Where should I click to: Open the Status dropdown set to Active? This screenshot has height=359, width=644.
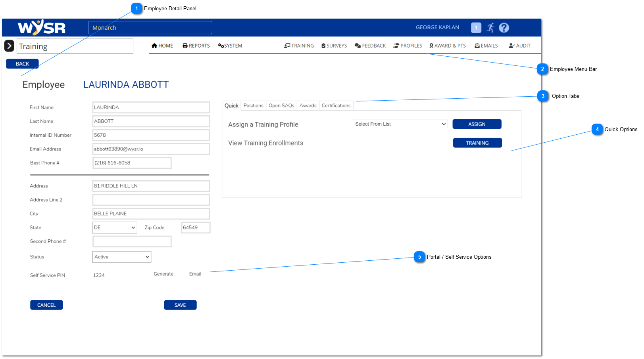(x=121, y=257)
